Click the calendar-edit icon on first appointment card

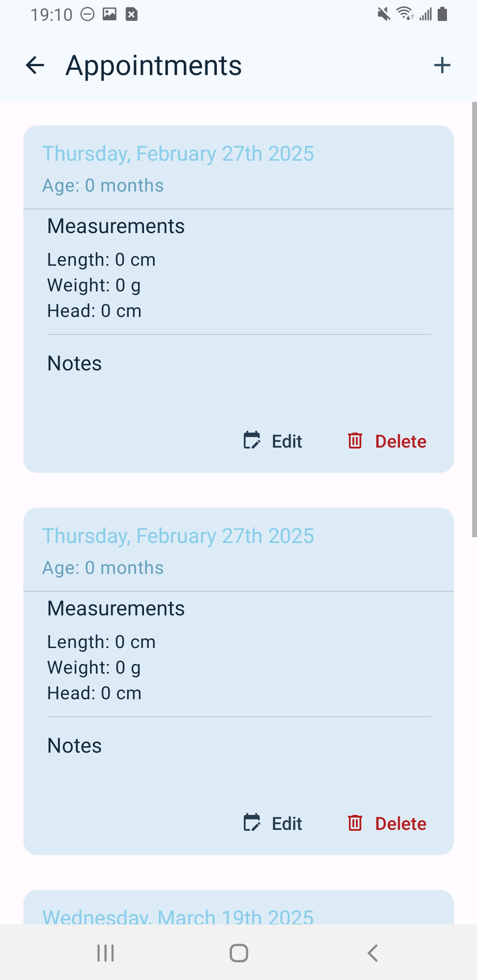tap(252, 441)
